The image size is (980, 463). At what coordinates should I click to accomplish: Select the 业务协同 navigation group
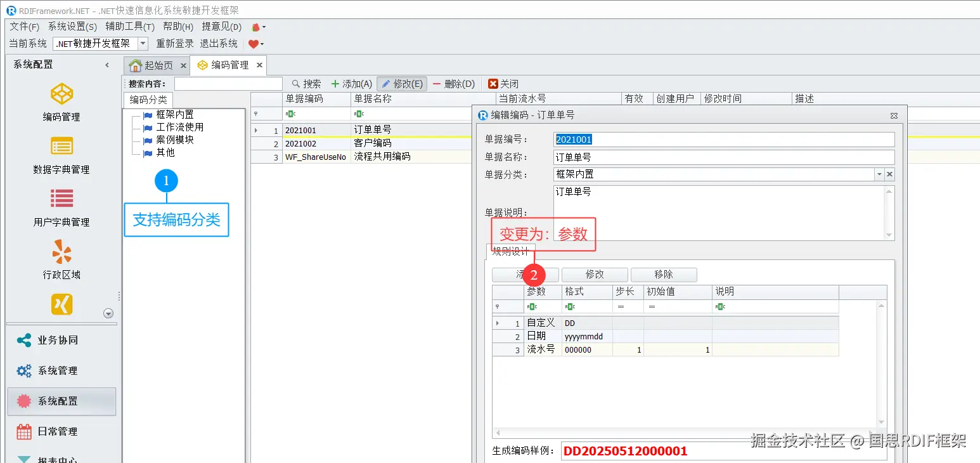click(61, 340)
